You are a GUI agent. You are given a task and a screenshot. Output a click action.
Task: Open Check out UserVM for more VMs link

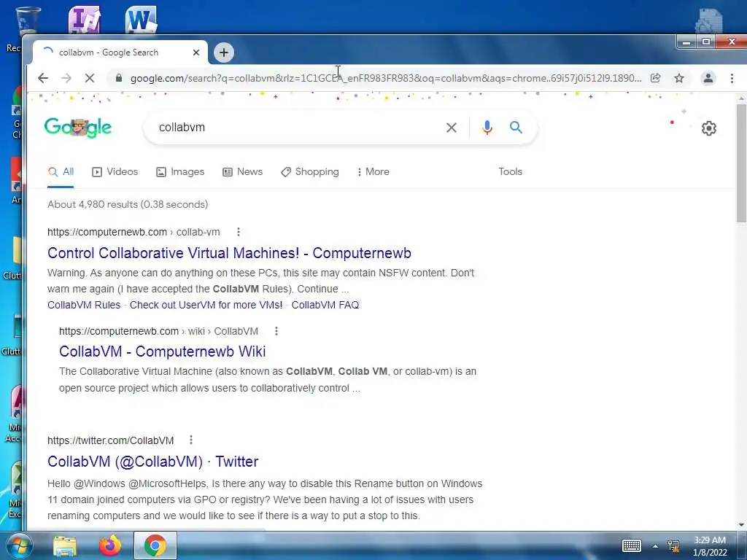pos(206,305)
